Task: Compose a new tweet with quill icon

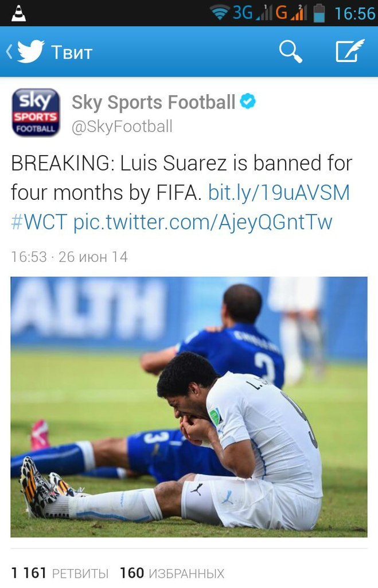Action: tap(349, 51)
